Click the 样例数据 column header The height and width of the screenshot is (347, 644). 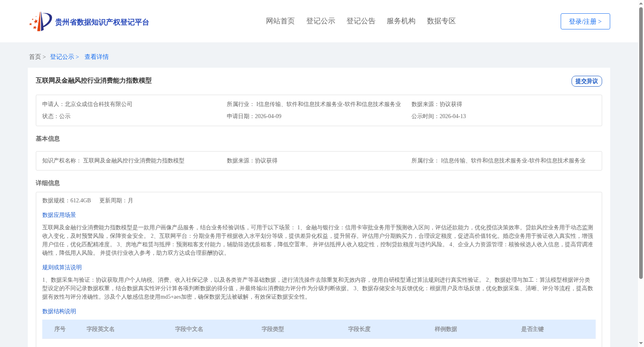click(446, 329)
